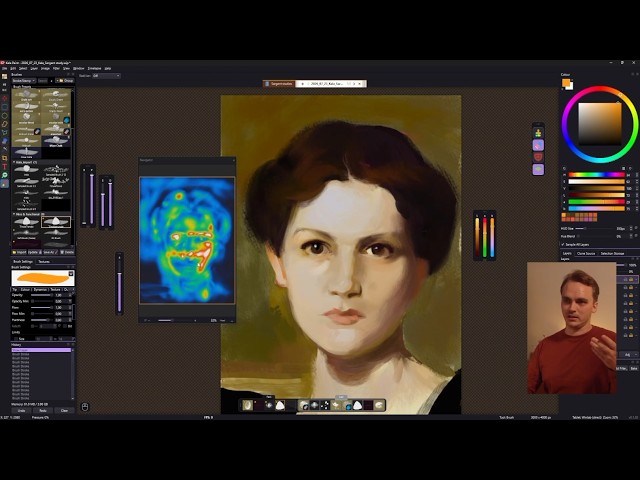Switch to the Sargent studies document tab
This screenshot has height=480, width=640.
click(x=279, y=84)
